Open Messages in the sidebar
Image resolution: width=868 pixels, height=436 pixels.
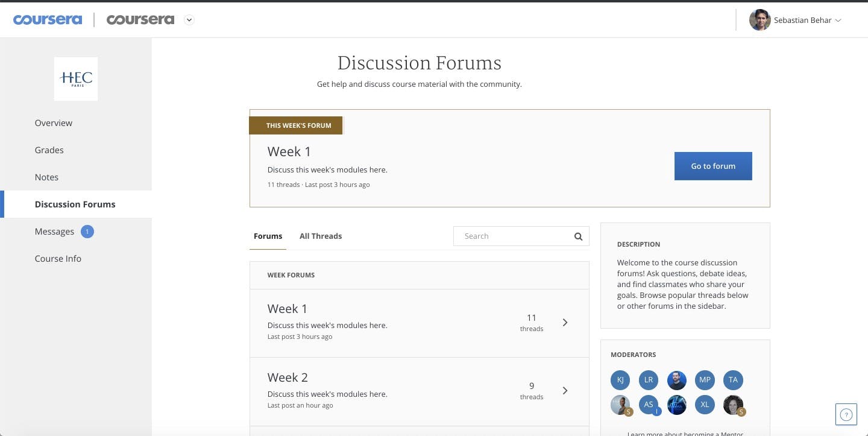point(54,232)
